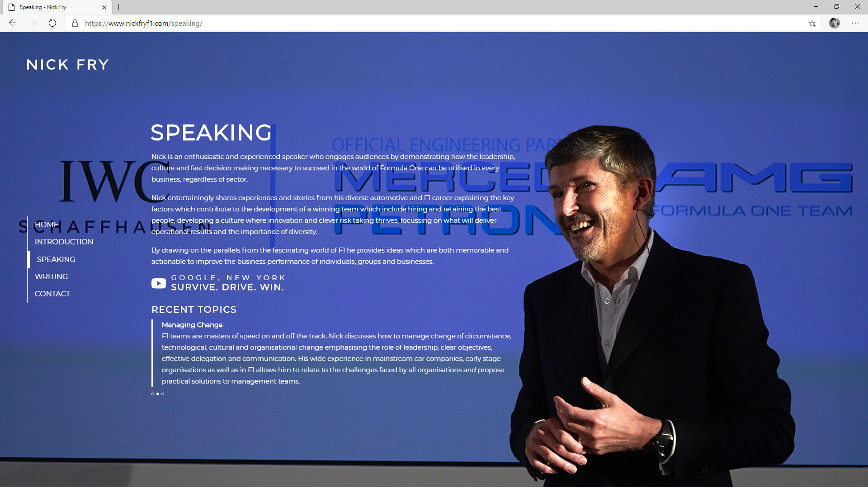This screenshot has height=487, width=868.
Task: Go to HOME in the side menu
Action: [47, 225]
